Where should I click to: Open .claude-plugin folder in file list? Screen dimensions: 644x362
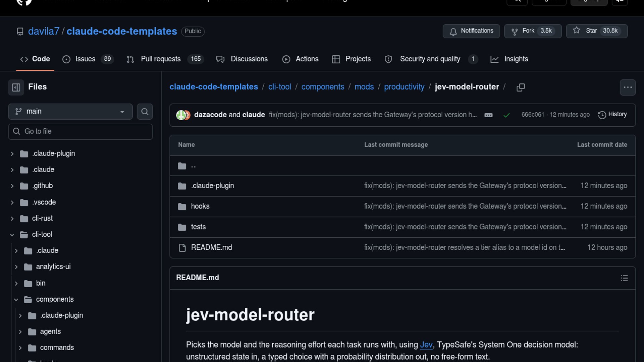coord(212,186)
